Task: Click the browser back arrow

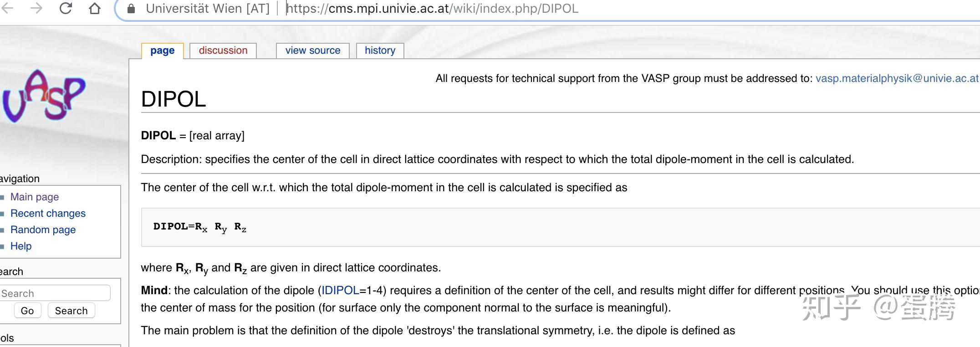Action: (x=8, y=8)
